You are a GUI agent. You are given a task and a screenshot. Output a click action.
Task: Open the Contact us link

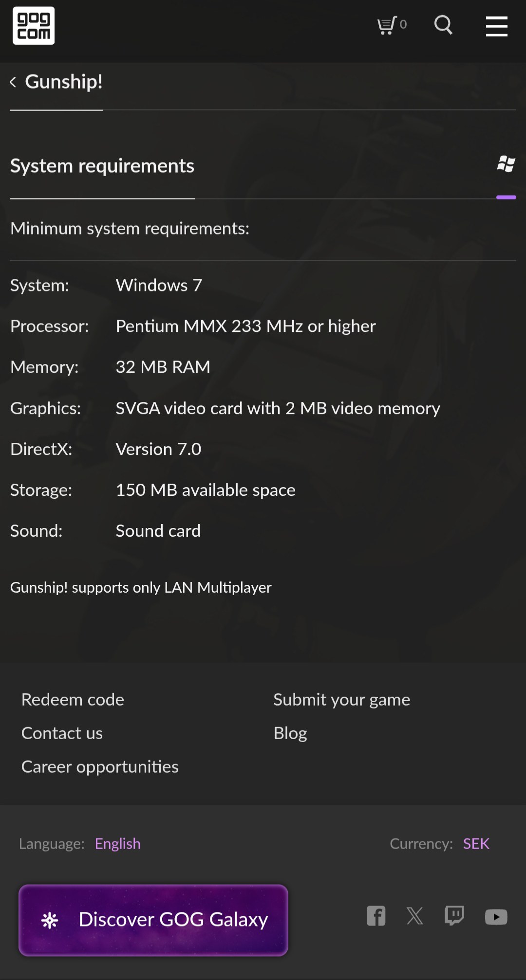(x=62, y=733)
